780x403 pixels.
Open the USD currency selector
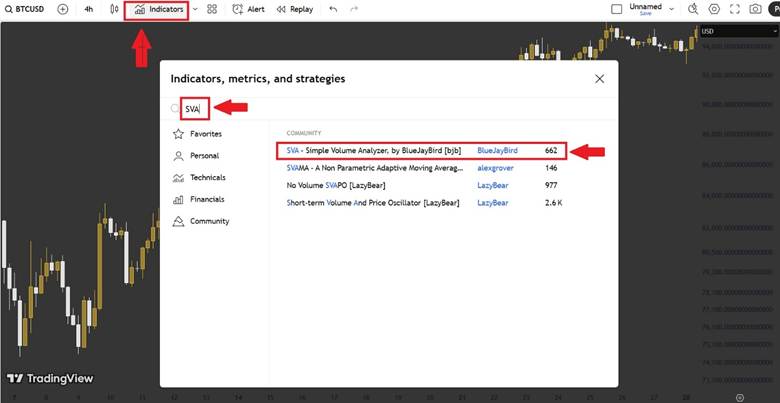738,31
